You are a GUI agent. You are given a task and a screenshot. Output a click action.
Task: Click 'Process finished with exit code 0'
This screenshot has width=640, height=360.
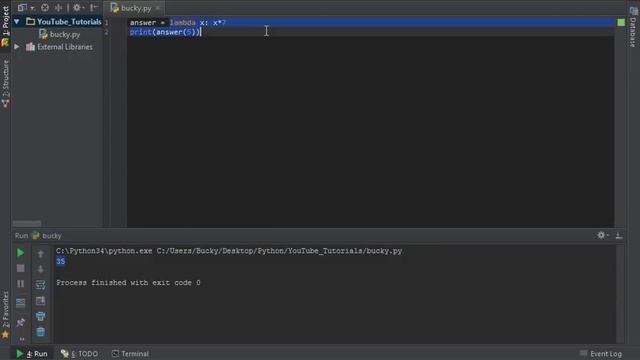pos(128,282)
